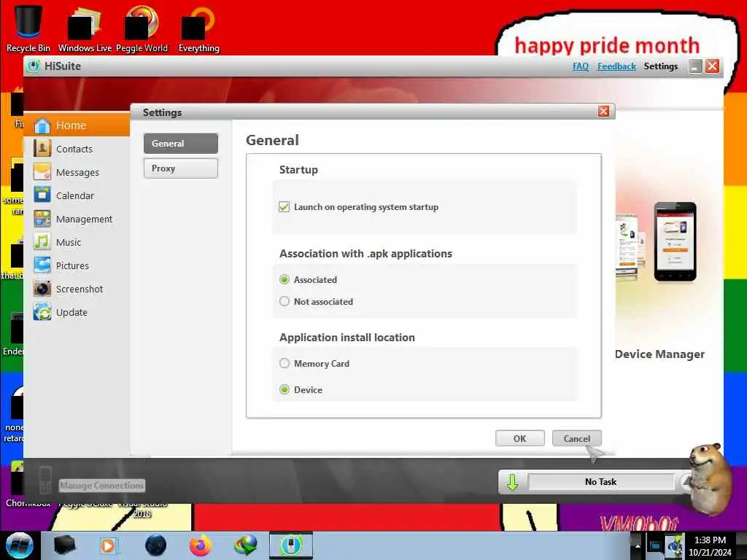The width and height of the screenshot is (747, 560).
Task: Open Windows Live desktop shortcut
Action: pyautogui.click(x=85, y=28)
